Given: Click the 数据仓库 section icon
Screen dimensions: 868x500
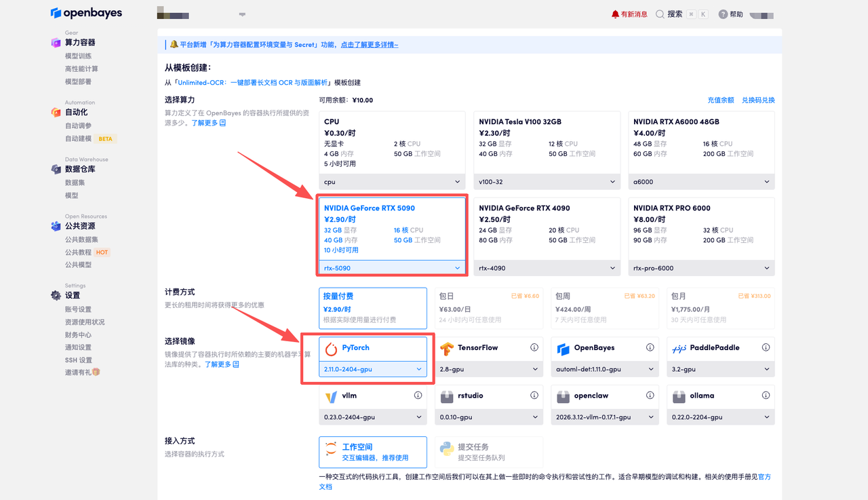Looking at the screenshot, I should 56,169.
